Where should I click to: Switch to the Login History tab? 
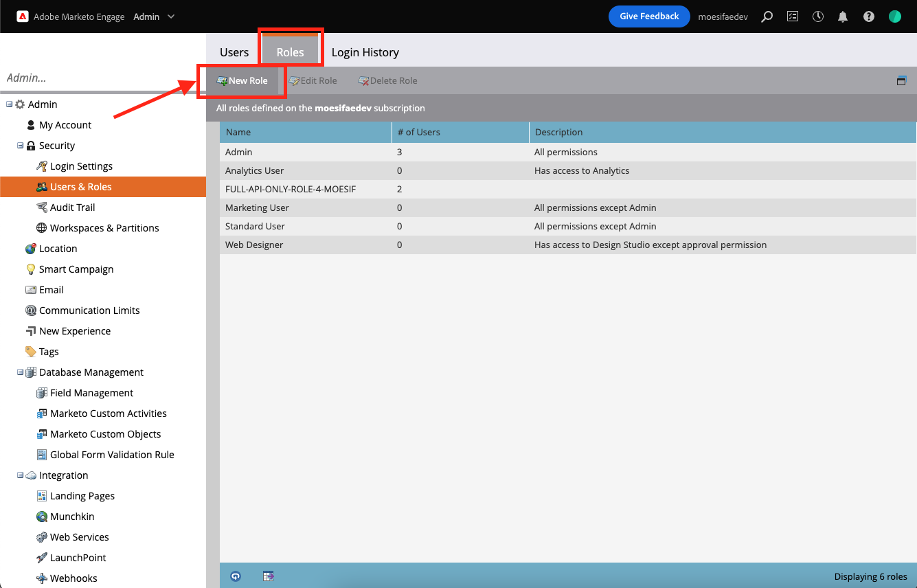pyautogui.click(x=365, y=52)
